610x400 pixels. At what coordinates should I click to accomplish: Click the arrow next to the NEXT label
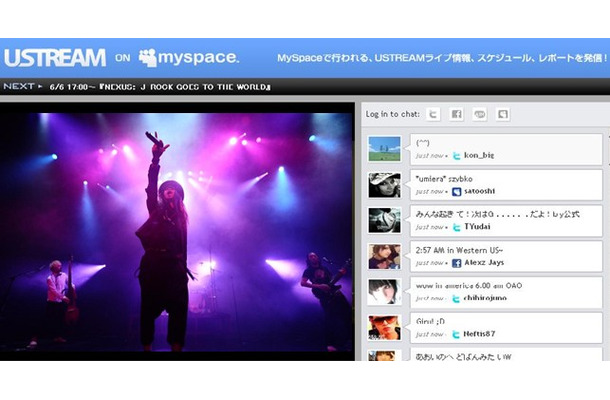40,86
